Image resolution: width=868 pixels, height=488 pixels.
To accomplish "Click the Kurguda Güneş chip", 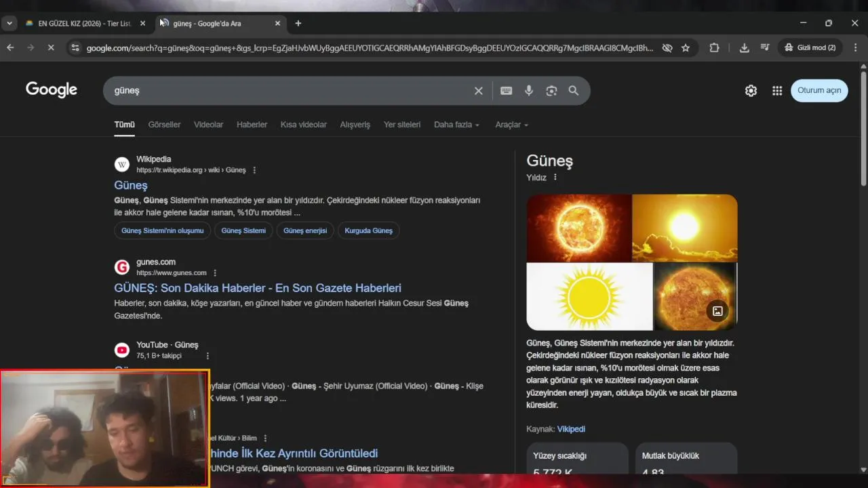I will 368,230.
